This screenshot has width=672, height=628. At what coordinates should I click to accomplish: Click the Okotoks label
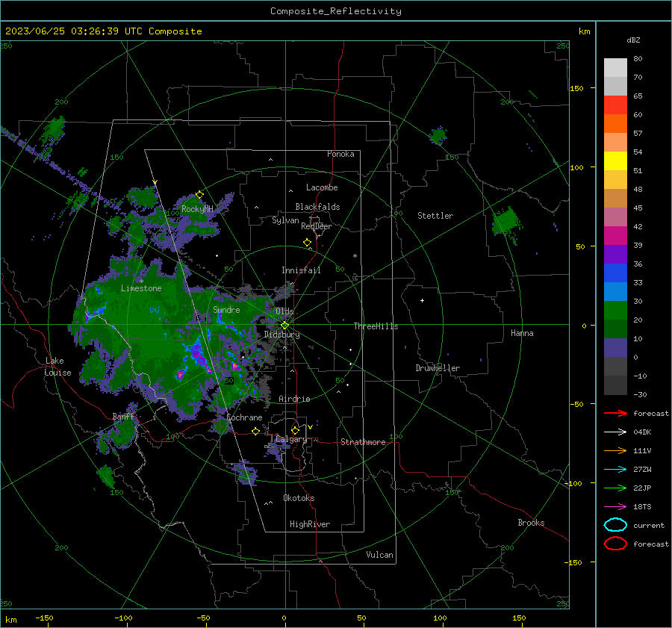(299, 498)
